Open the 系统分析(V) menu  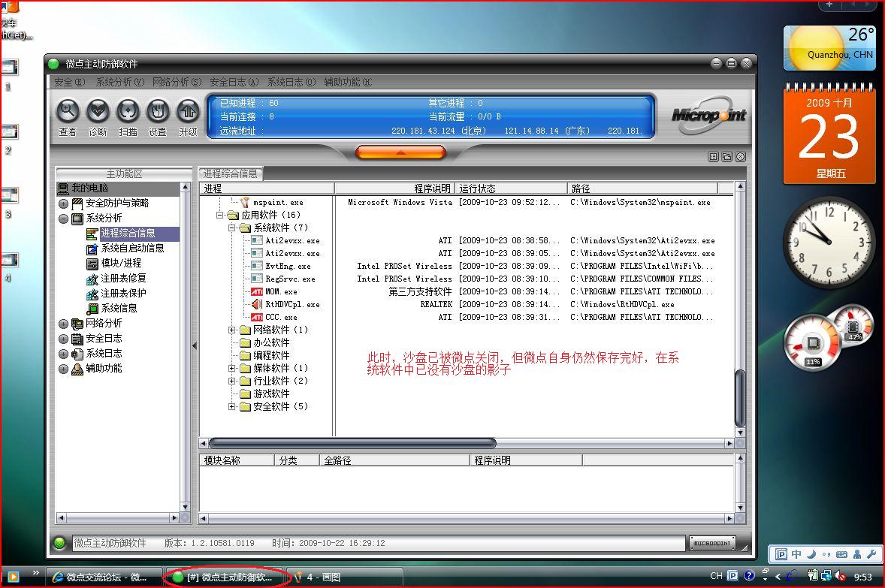coord(119,83)
